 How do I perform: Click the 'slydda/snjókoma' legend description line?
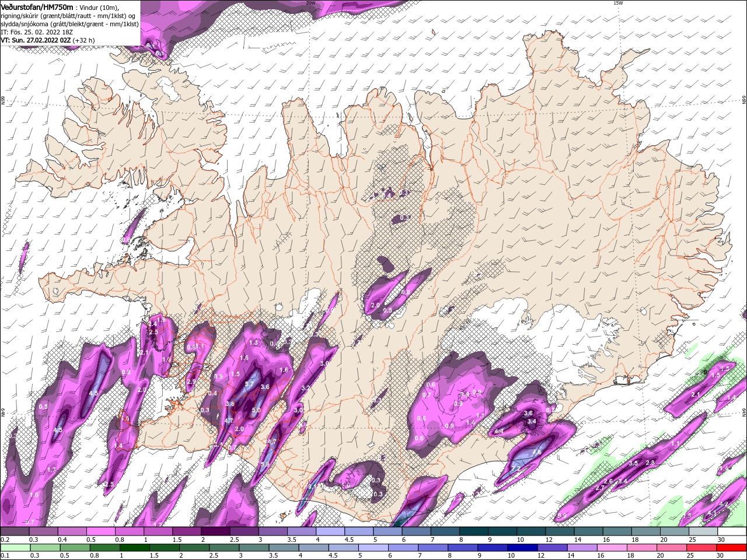69,23
